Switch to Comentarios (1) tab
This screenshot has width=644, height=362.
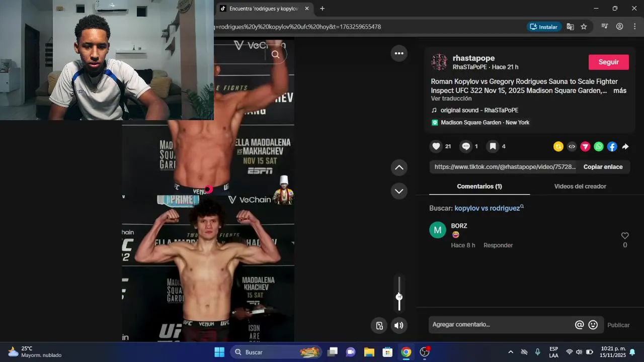479,187
